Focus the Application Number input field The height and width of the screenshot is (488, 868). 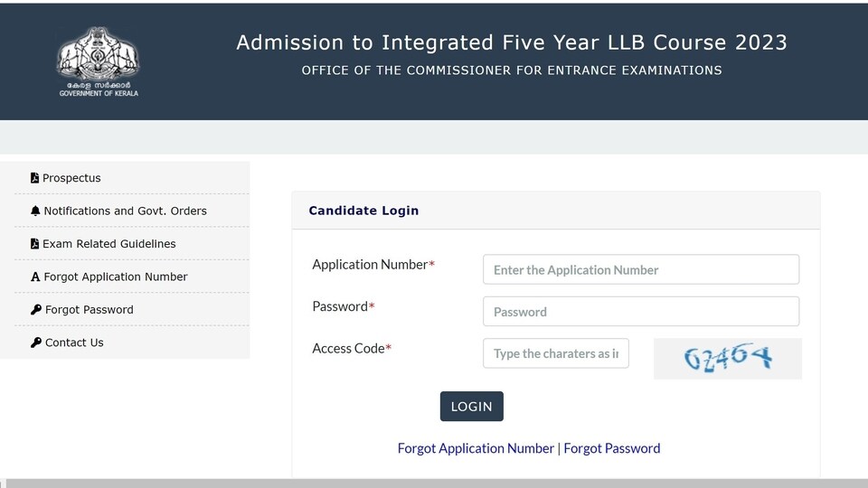[641, 269]
